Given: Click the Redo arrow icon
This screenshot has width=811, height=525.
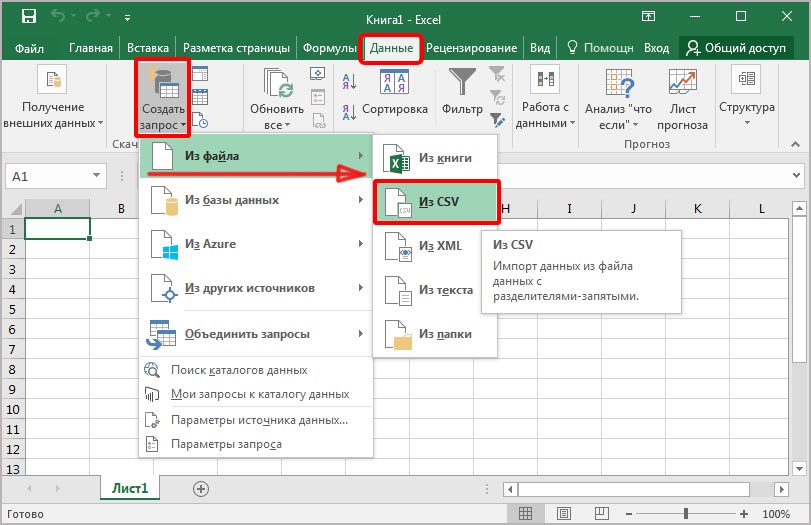Looking at the screenshot, I should 93,17.
